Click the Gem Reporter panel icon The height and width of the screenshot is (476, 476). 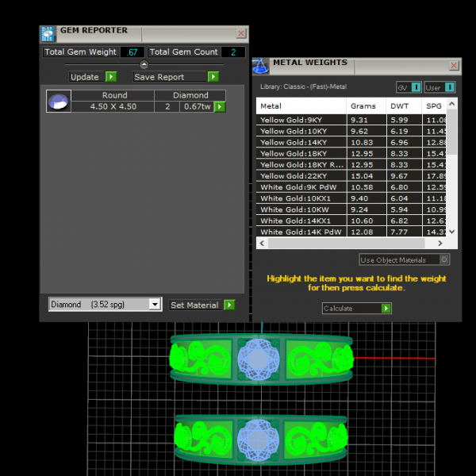48,33
